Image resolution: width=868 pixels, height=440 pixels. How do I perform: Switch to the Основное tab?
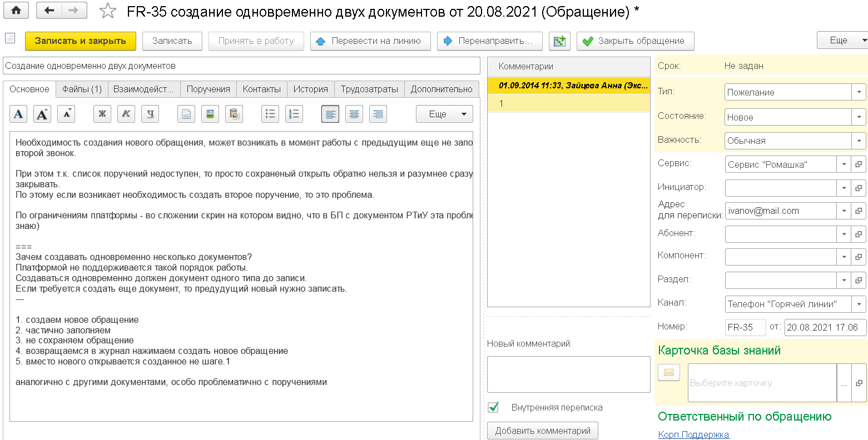coord(29,89)
